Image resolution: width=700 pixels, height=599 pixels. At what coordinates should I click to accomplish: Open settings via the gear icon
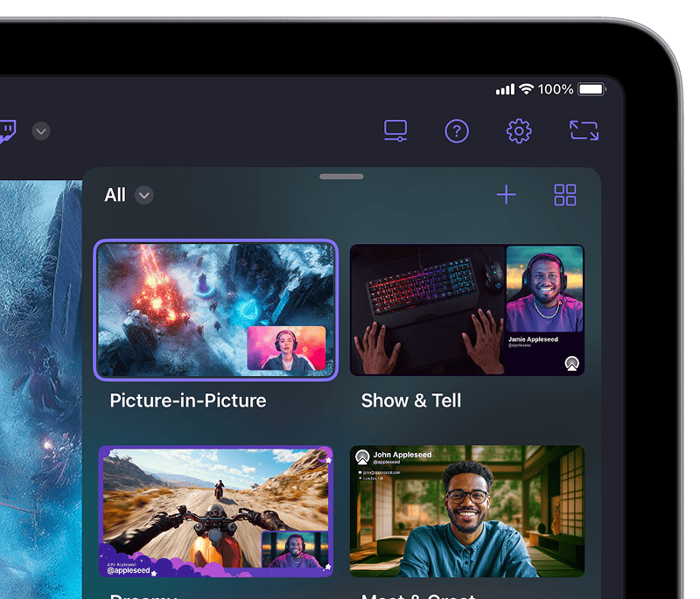click(519, 131)
